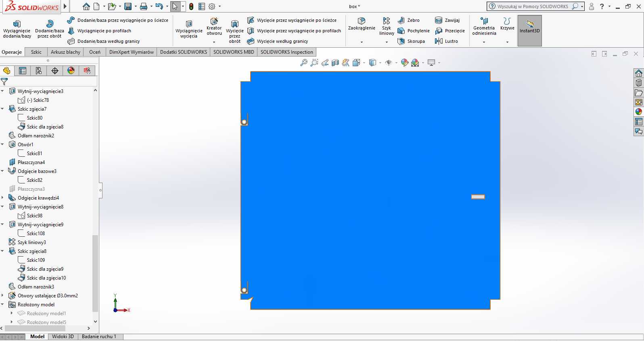Screen dimensions: 644x341
Task: Click the Print icon in the title toolbar
Action: (143, 6)
